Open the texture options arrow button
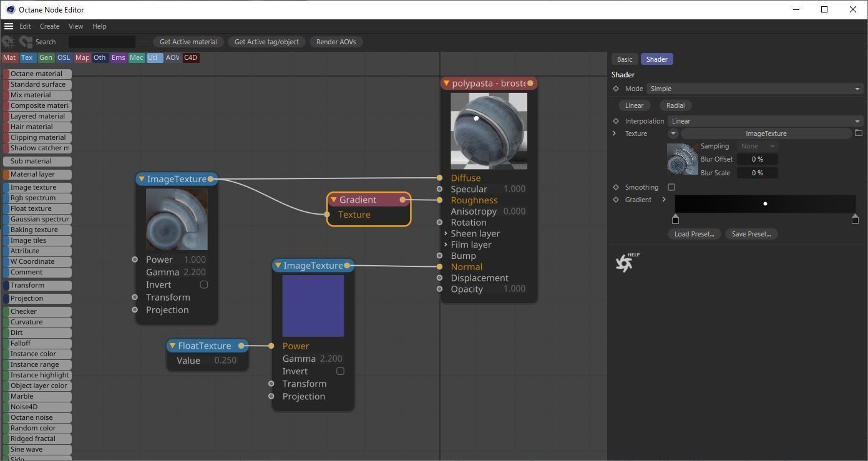 [673, 133]
